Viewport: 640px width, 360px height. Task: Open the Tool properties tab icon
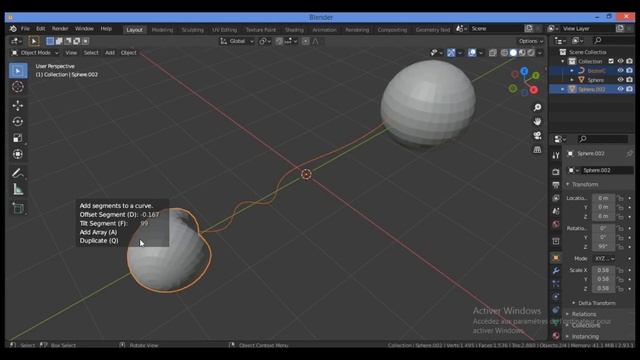(556, 156)
